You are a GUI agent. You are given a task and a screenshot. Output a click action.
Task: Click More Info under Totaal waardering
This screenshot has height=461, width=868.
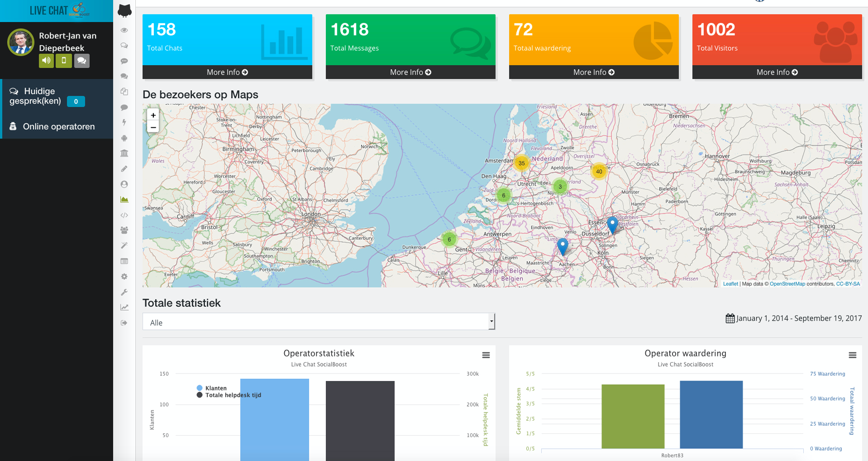click(594, 72)
